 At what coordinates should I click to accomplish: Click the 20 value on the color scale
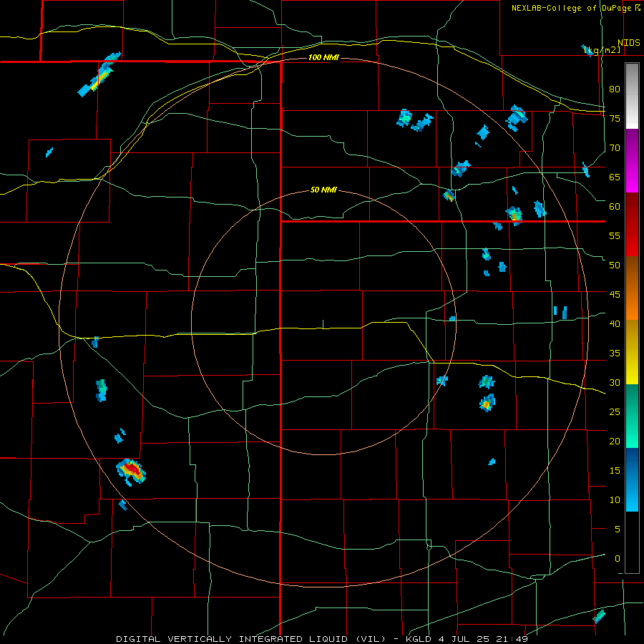click(x=615, y=441)
